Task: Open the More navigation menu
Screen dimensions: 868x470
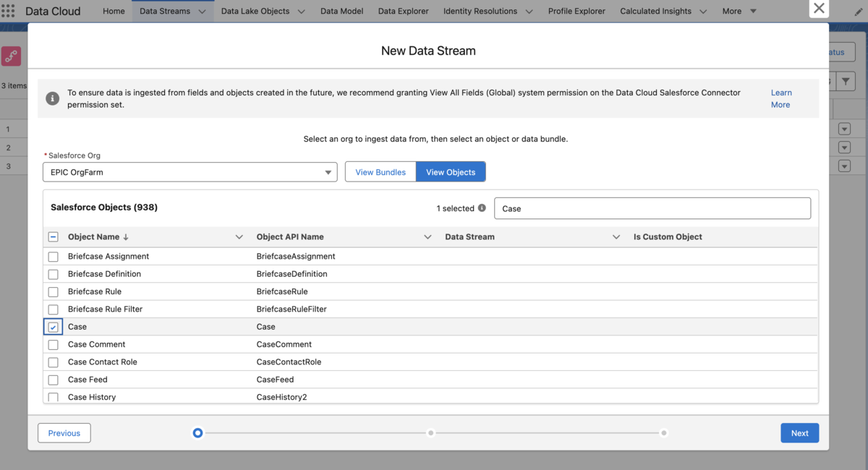Action: coord(739,12)
